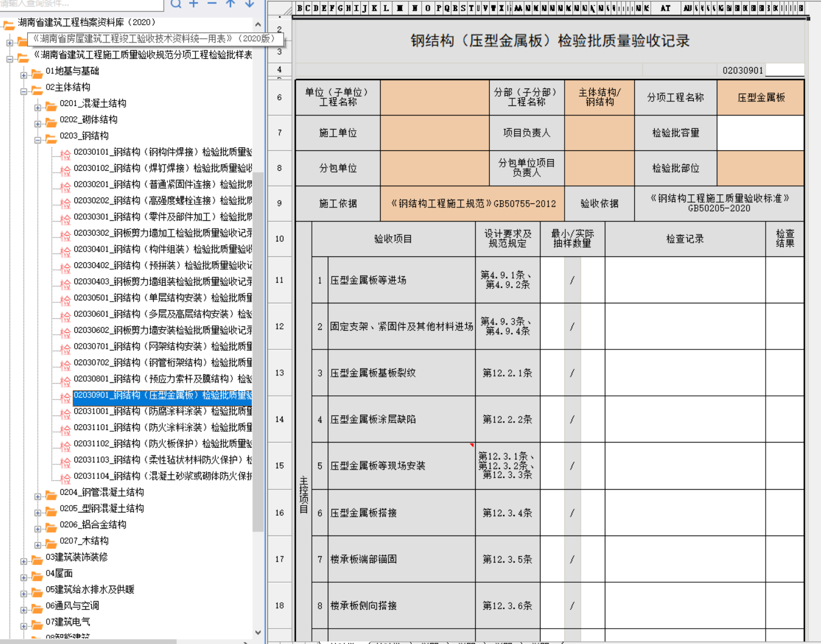Image resolution: width=821 pixels, height=644 pixels.
Task: Collapse the 湖南省建筑工程施工质量验收规范分项工程检验批样表 node
Action: pyautogui.click(x=9, y=59)
